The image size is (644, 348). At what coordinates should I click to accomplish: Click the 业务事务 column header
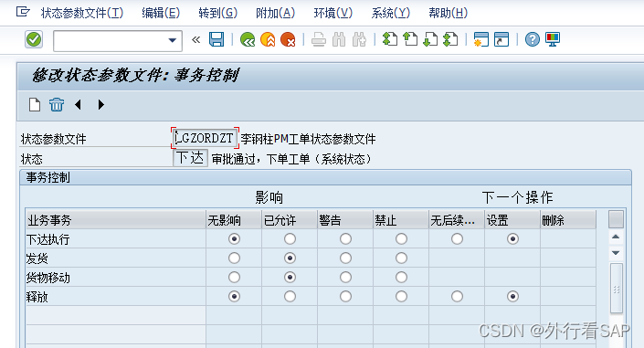coord(115,220)
